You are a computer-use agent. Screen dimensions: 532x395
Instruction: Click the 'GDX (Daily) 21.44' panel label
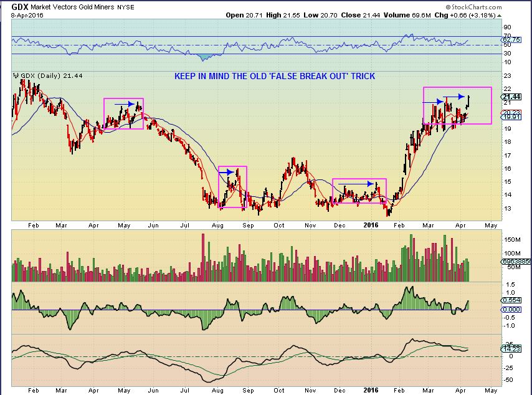[52, 75]
